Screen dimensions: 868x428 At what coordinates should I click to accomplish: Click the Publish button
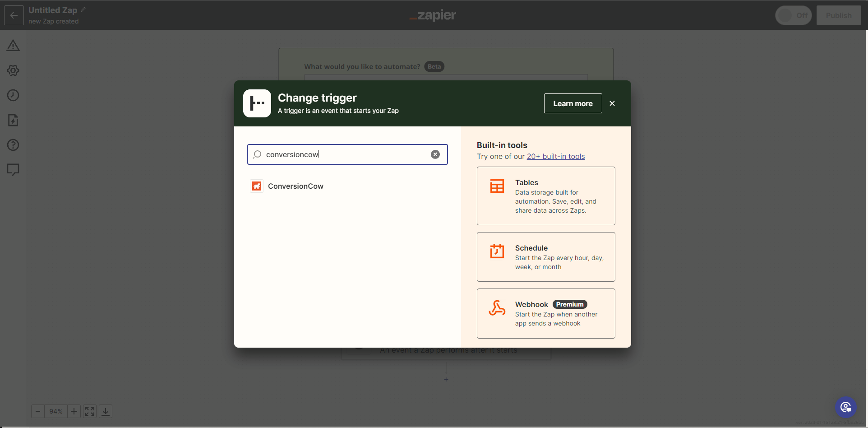(x=839, y=15)
